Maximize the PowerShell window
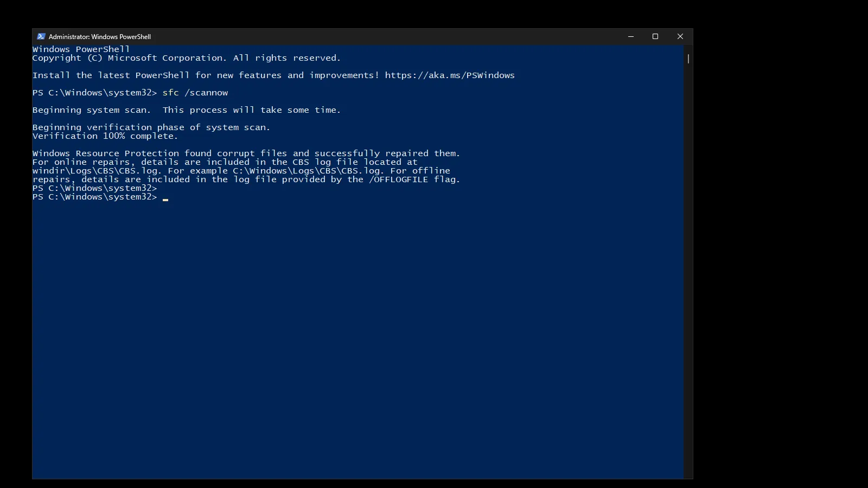This screenshot has width=868, height=488. tap(655, 36)
